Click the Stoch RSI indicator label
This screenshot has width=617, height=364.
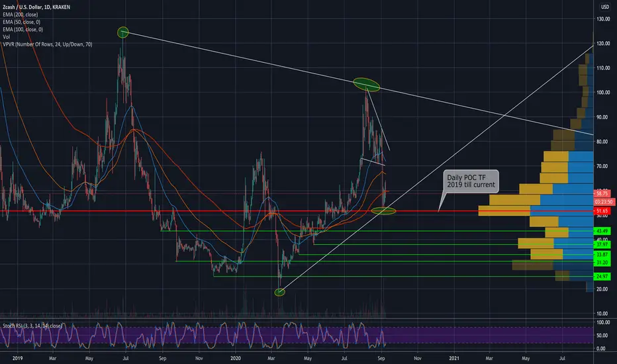32,326
